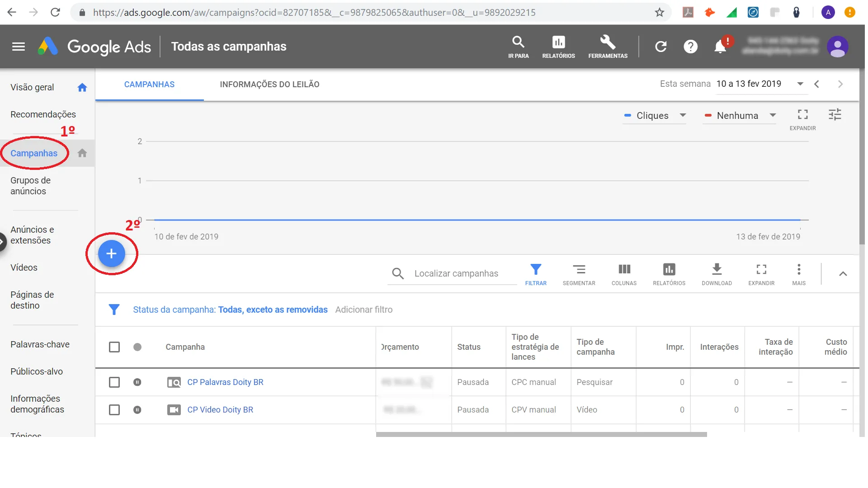Open the date range dropdown arrow
Screen dimensions: 868x488
800,84
